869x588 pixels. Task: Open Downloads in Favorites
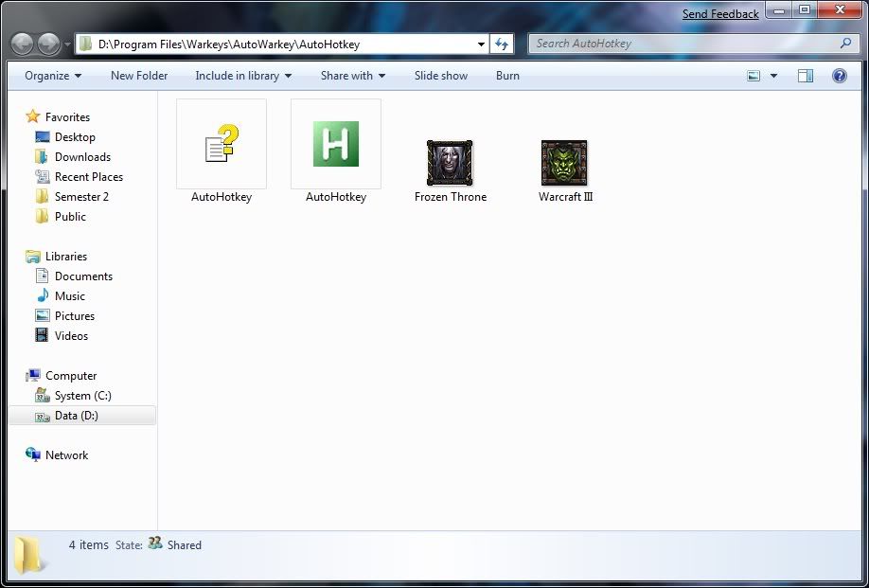[82, 157]
